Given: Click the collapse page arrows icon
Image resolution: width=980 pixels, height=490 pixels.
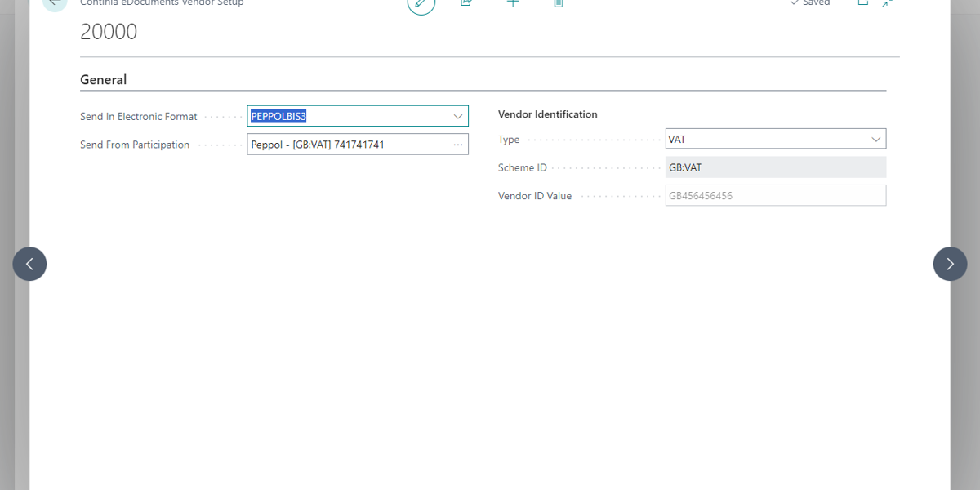Looking at the screenshot, I should coord(888,3).
